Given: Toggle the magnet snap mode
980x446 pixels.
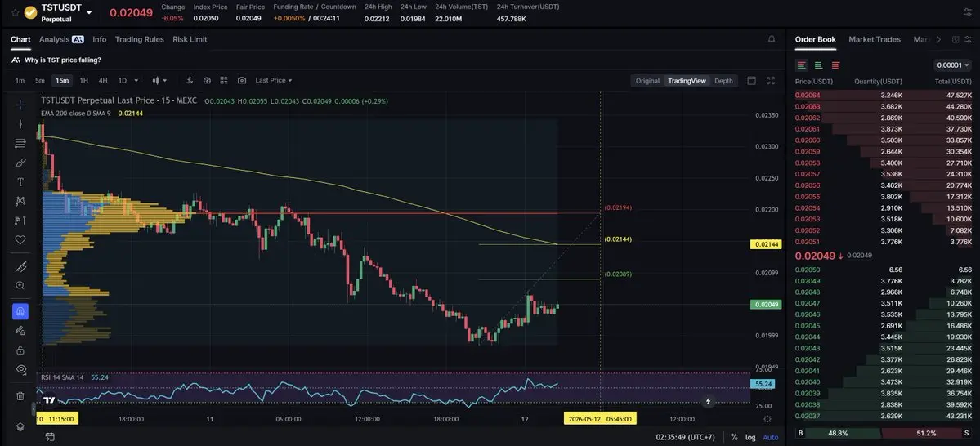Looking at the screenshot, I should point(20,311).
